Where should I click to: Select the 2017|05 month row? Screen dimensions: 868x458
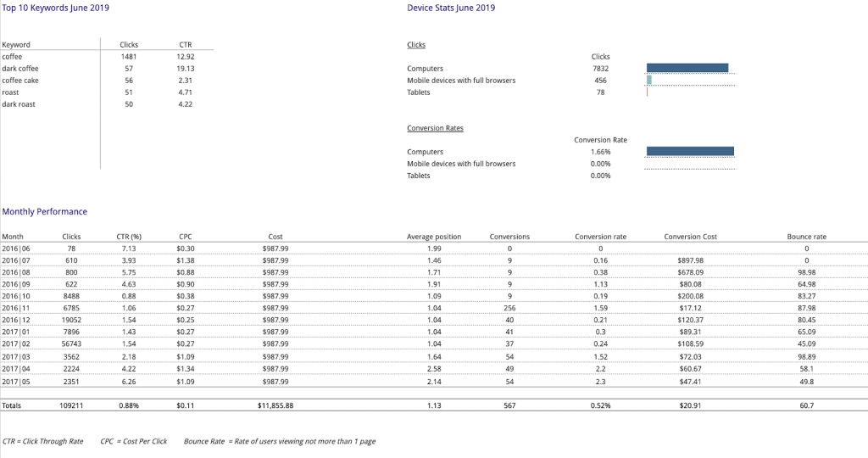[x=434, y=382]
